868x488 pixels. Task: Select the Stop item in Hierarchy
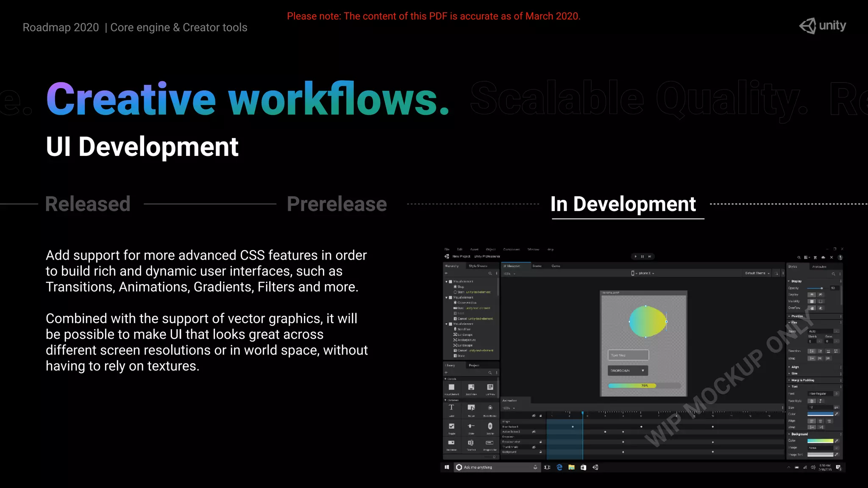point(459,287)
